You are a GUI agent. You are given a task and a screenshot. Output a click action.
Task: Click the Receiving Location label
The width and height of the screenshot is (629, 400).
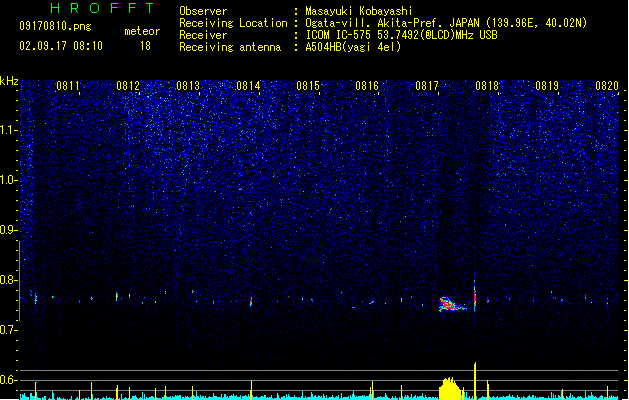pos(233,23)
